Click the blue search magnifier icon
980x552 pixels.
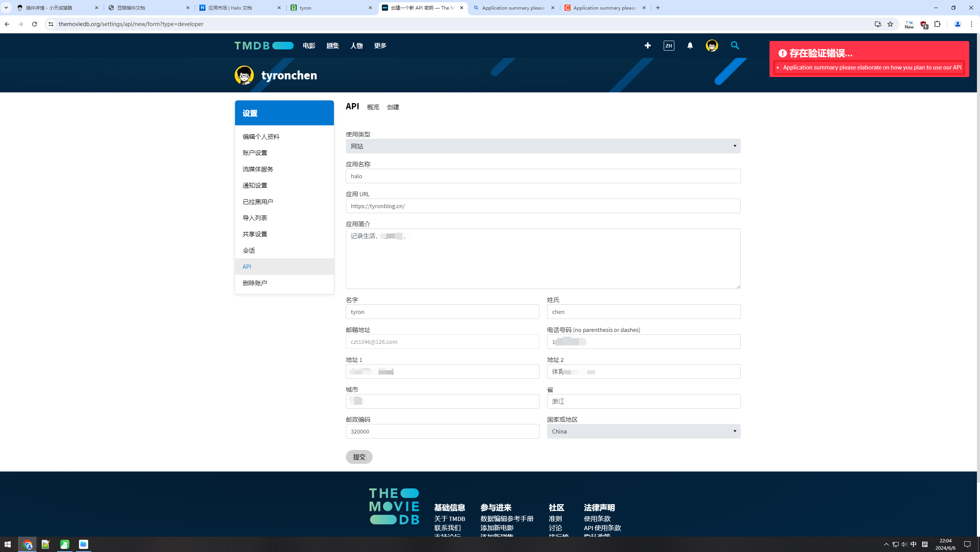pyautogui.click(x=735, y=46)
